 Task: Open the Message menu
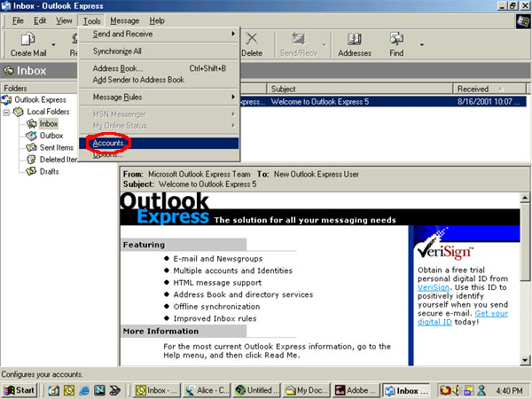tap(124, 20)
